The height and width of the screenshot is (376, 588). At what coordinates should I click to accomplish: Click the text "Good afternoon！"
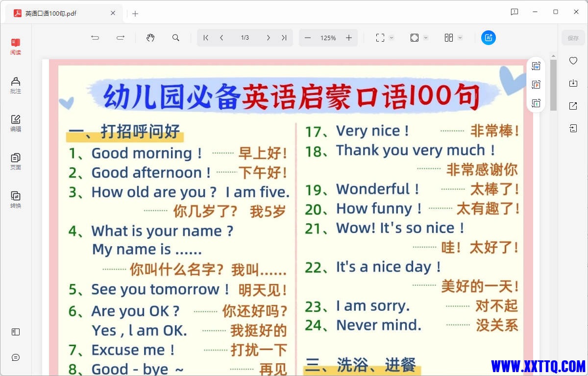151,173
